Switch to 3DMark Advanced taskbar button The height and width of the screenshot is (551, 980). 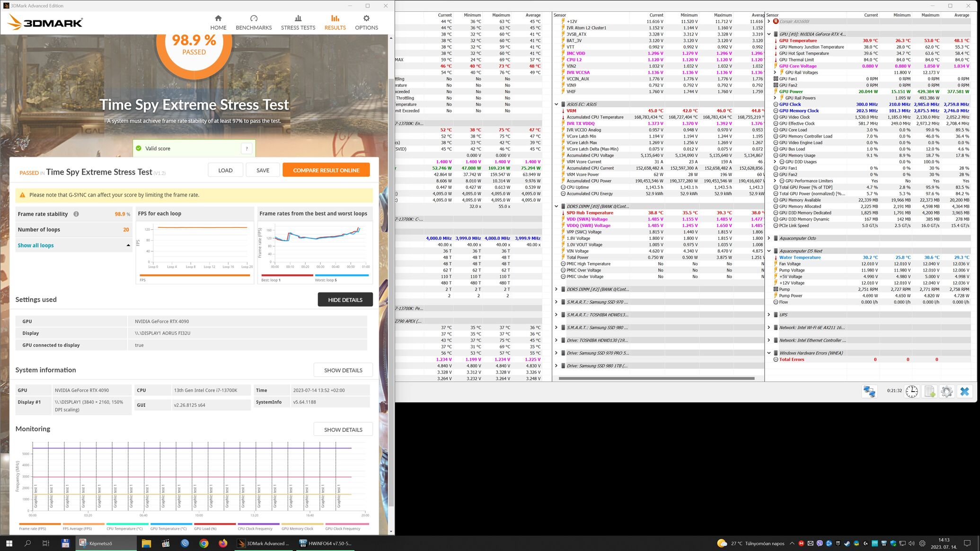click(264, 543)
